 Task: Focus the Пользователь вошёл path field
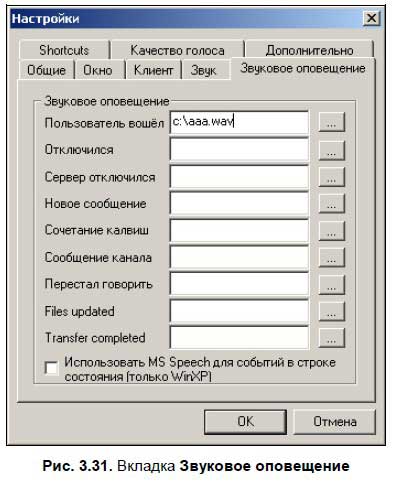(239, 122)
